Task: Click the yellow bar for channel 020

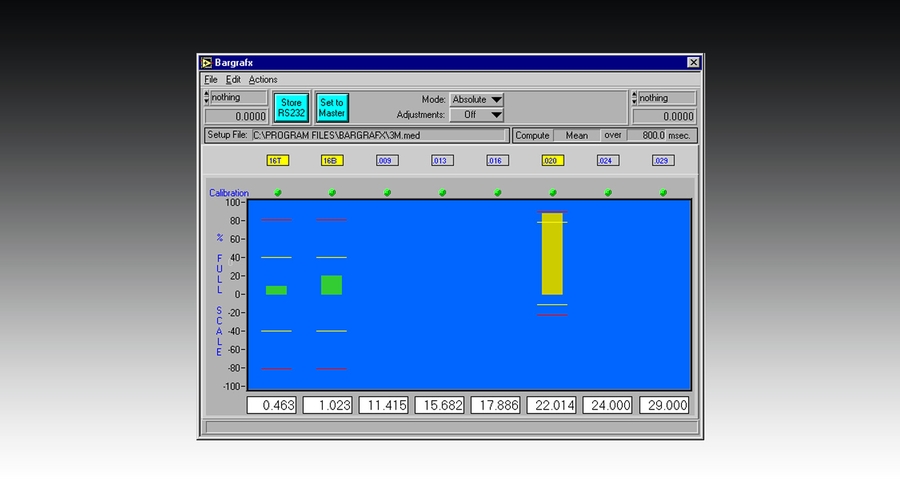Action: [552, 255]
